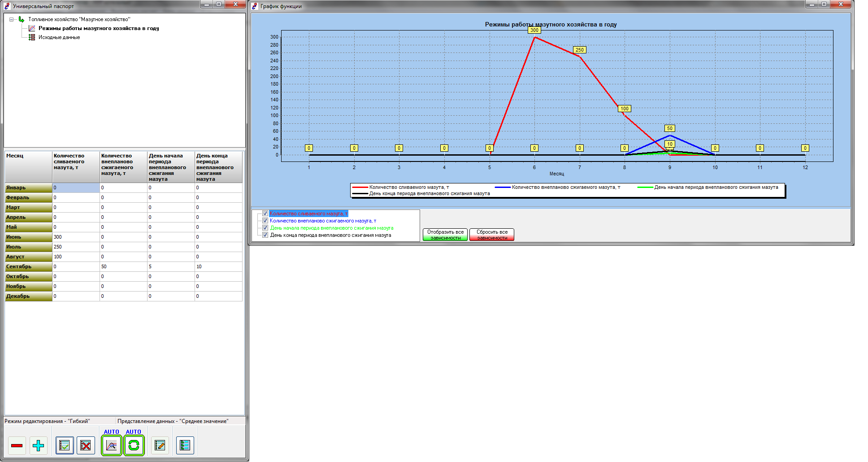This screenshot has width=868, height=462.
Task: Select the 'Апрель' row header
Action: pyautogui.click(x=28, y=217)
